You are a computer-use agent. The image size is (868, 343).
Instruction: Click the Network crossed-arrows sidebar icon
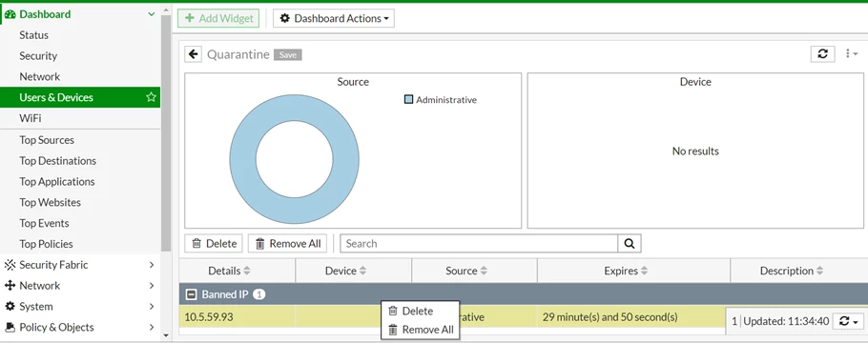tap(10, 286)
